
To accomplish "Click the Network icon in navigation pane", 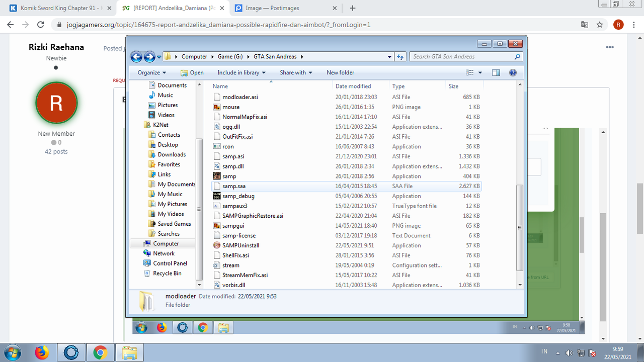I will [x=147, y=253].
